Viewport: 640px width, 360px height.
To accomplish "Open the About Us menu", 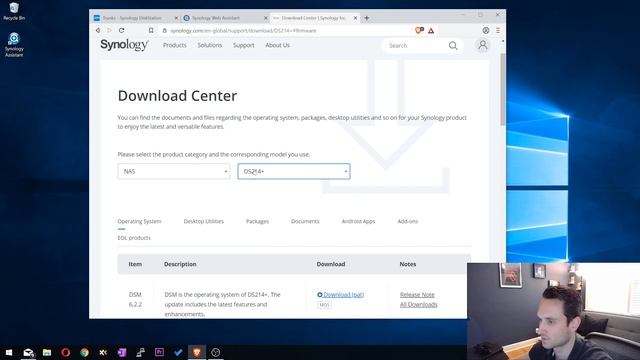I will point(278,45).
